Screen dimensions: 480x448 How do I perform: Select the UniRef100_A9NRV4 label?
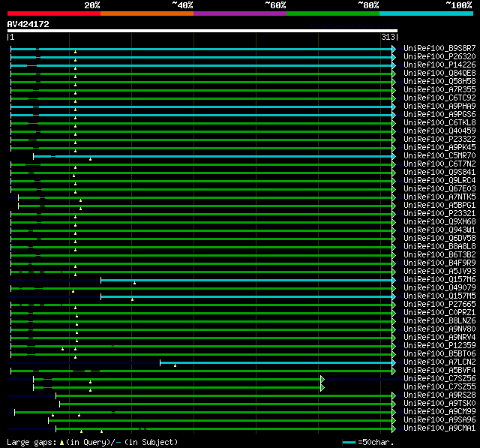pos(439,338)
